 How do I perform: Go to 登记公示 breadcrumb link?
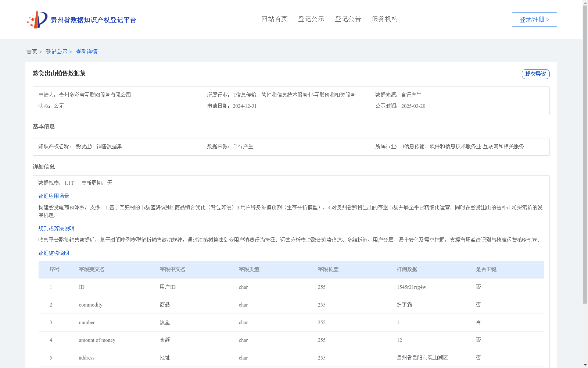[x=56, y=52]
